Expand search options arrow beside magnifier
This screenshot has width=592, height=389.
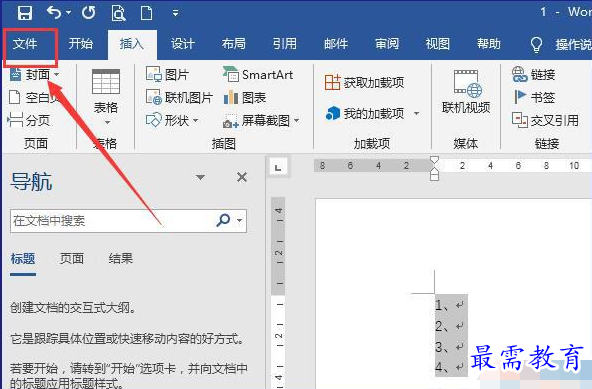tap(239, 220)
